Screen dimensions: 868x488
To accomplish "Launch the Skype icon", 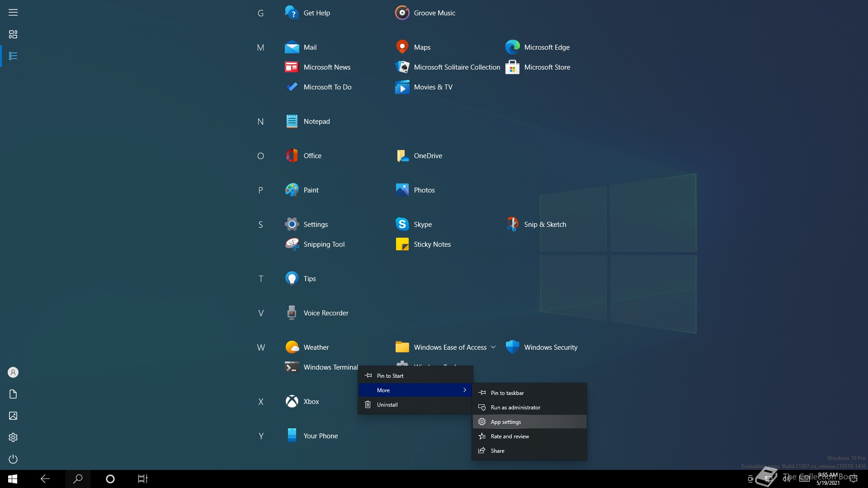I will (402, 224).
